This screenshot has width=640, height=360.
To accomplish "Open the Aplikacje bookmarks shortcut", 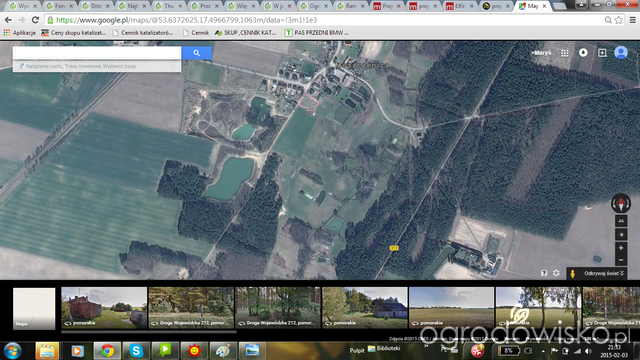I will [x=20, y=33].
